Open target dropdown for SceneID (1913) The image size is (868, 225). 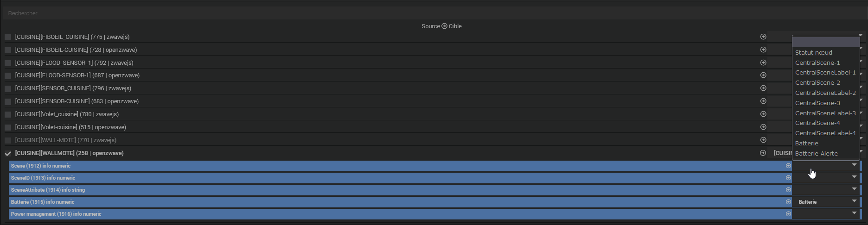(825, 178)
